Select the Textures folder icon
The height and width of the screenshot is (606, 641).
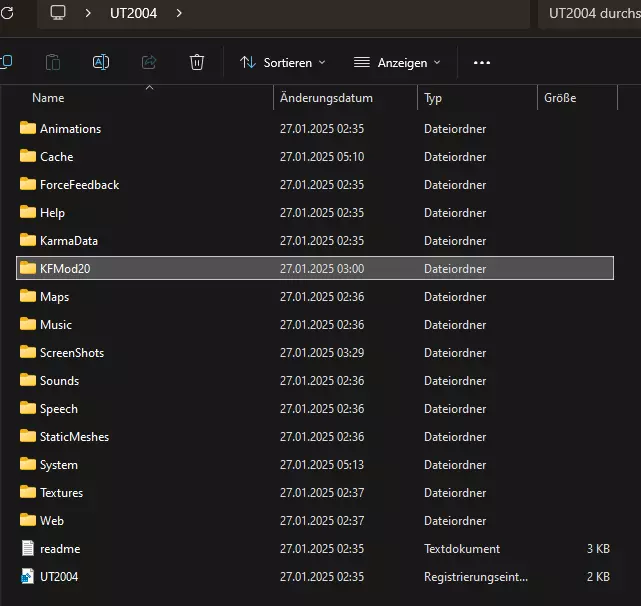[28, 492]
